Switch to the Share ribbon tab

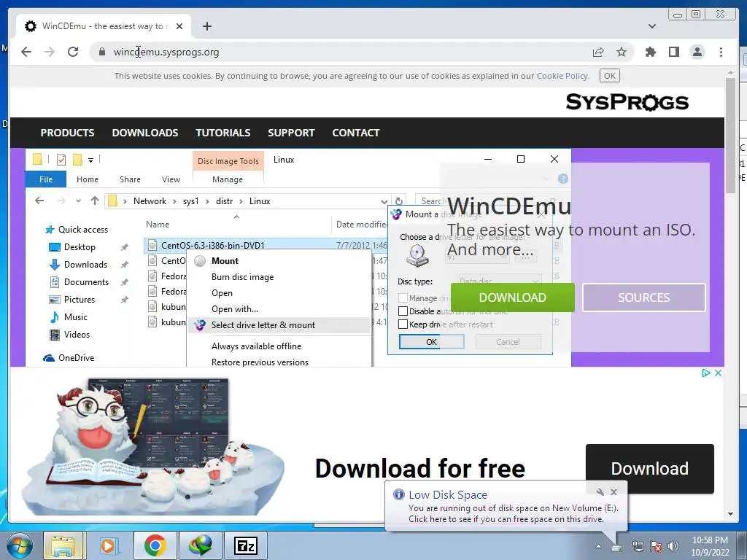click(x=130, y=179)
